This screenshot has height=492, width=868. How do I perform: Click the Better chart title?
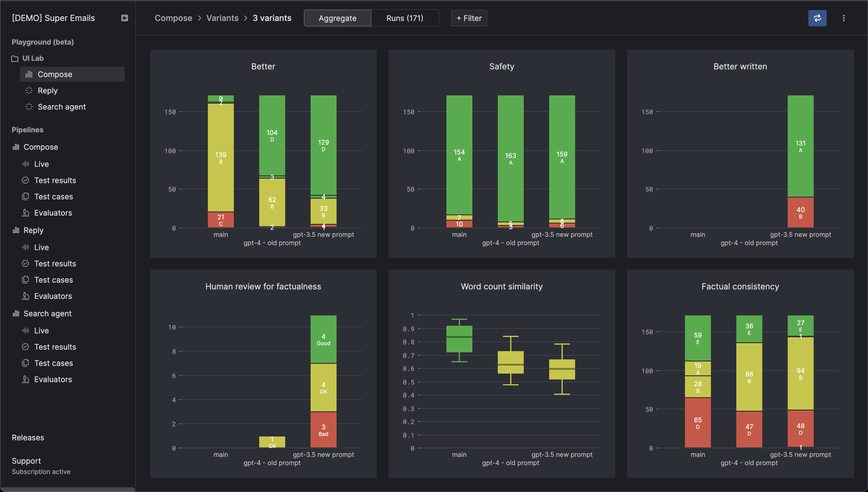[263, 66]
